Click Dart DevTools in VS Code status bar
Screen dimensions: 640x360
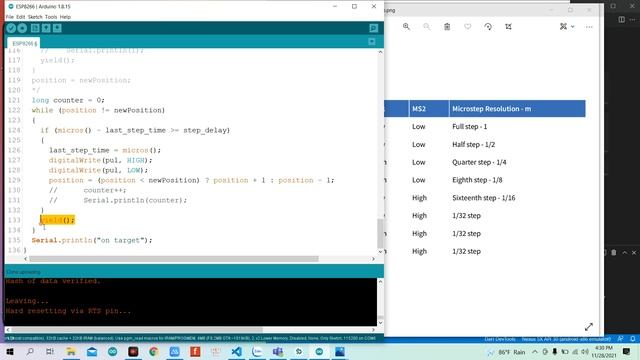point(500,339)
